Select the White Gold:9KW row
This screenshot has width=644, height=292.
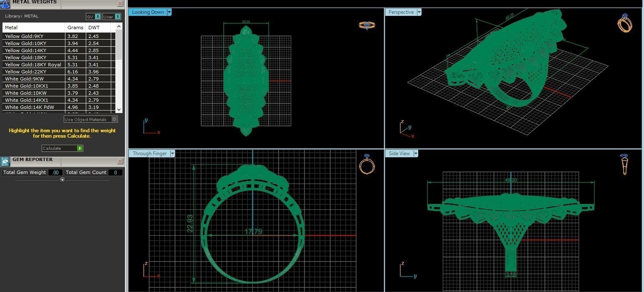point(59,79)
